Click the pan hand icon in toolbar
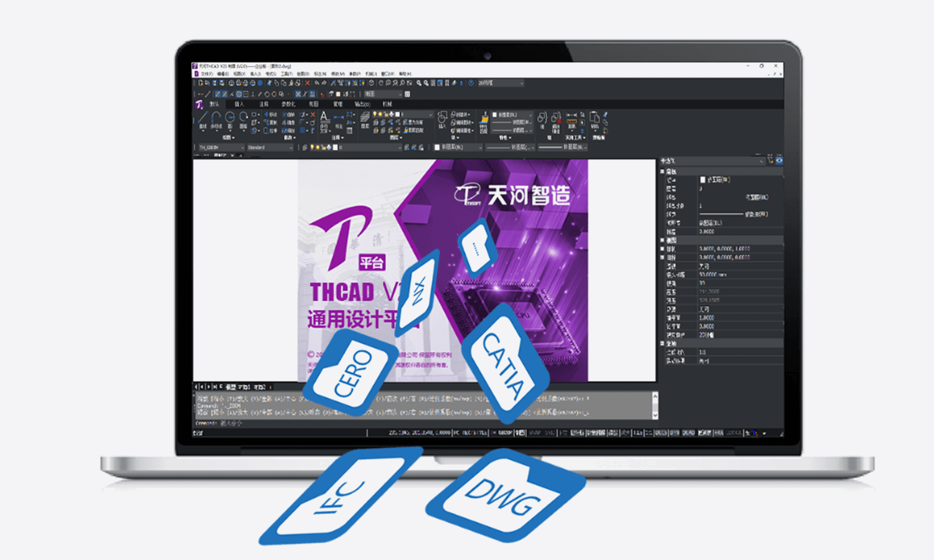This screenshot has height=560, width=934. pyautogui.click(x=380, y=83)
